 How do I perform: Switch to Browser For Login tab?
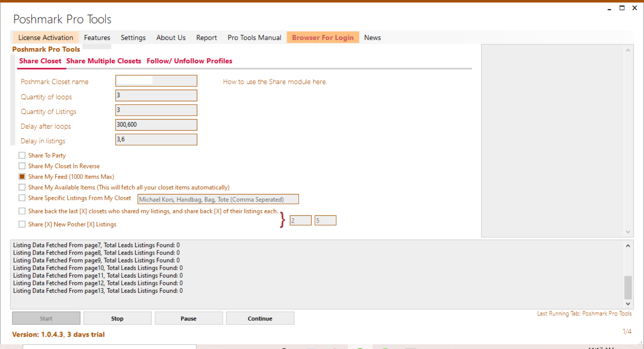click(x=323, y=37)
